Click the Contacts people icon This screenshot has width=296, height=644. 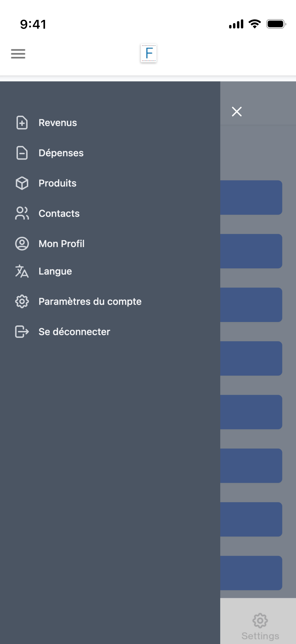pyautogui.click(x=22, y=213)
